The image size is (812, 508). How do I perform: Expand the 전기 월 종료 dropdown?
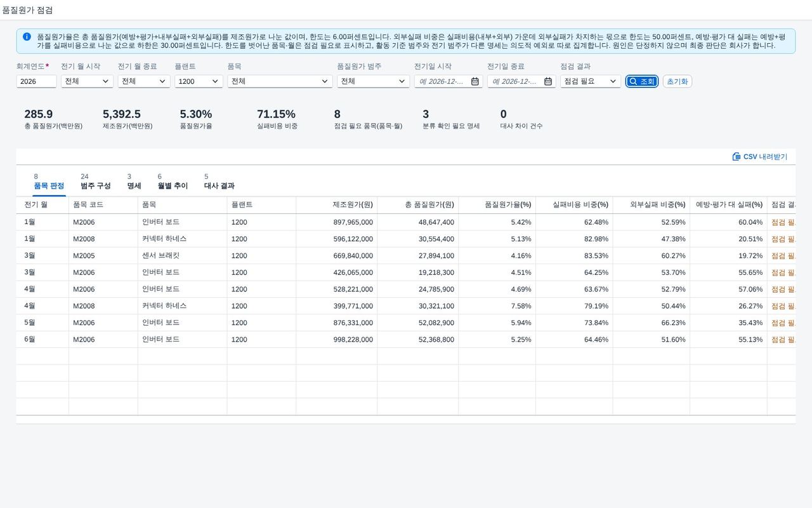162,81
